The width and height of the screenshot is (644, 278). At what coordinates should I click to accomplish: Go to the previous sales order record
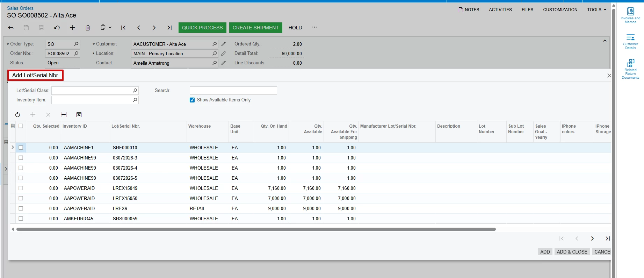tap(139, 28)
